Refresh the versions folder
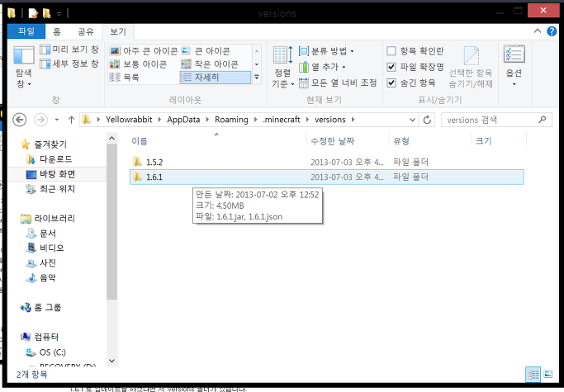Viewport: 564px width, 392px height. pos(427,120)
